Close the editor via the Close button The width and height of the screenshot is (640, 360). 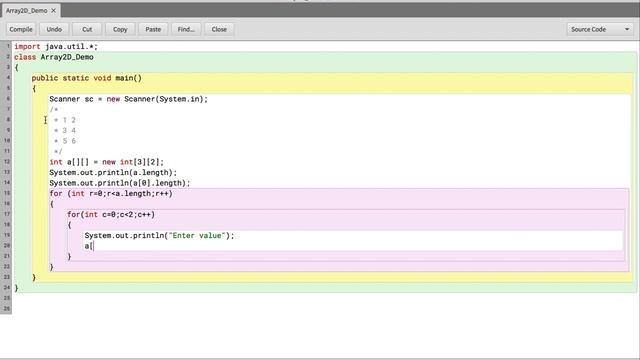click(x=219, y=29)
